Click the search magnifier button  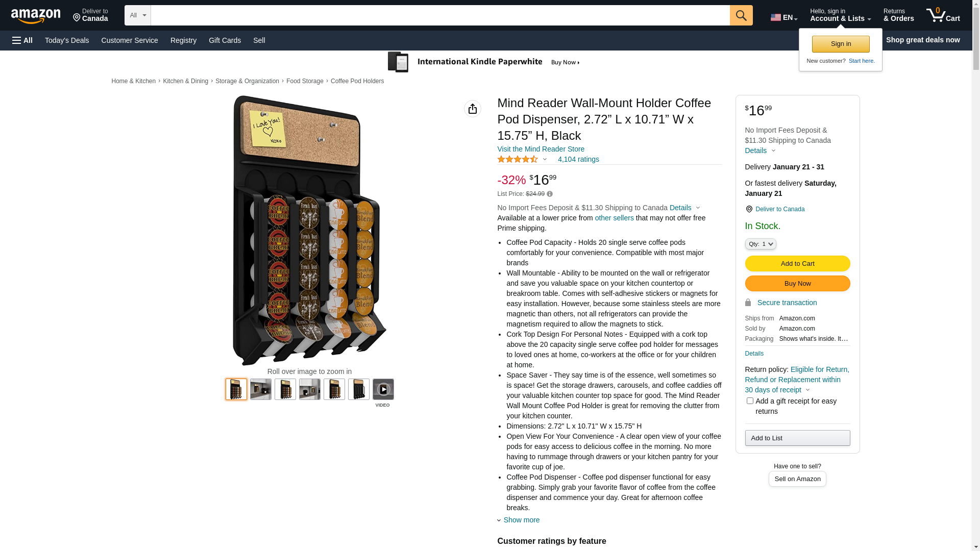[x=741, y=15]
